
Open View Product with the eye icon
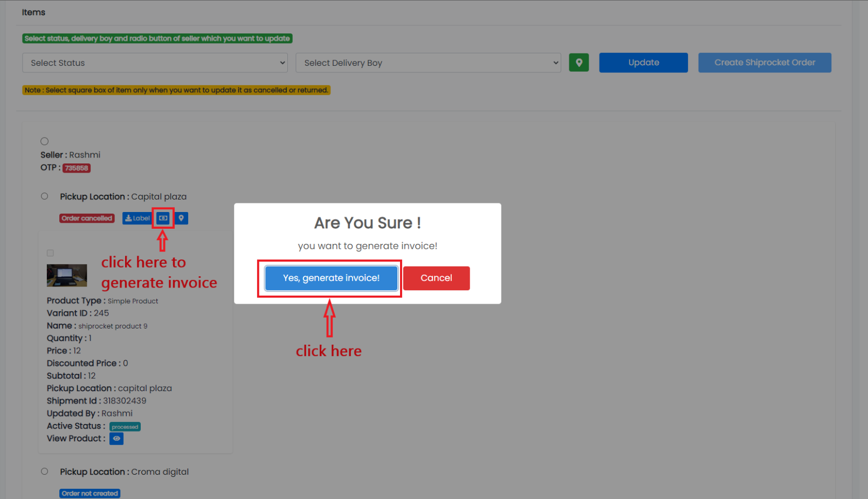[x=116, y=439]
